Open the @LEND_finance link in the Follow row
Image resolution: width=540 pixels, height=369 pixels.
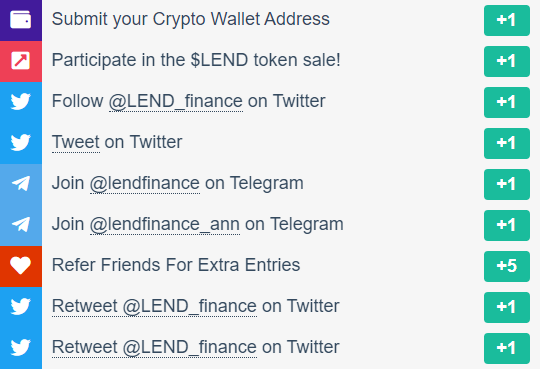[x=176, y=102]
